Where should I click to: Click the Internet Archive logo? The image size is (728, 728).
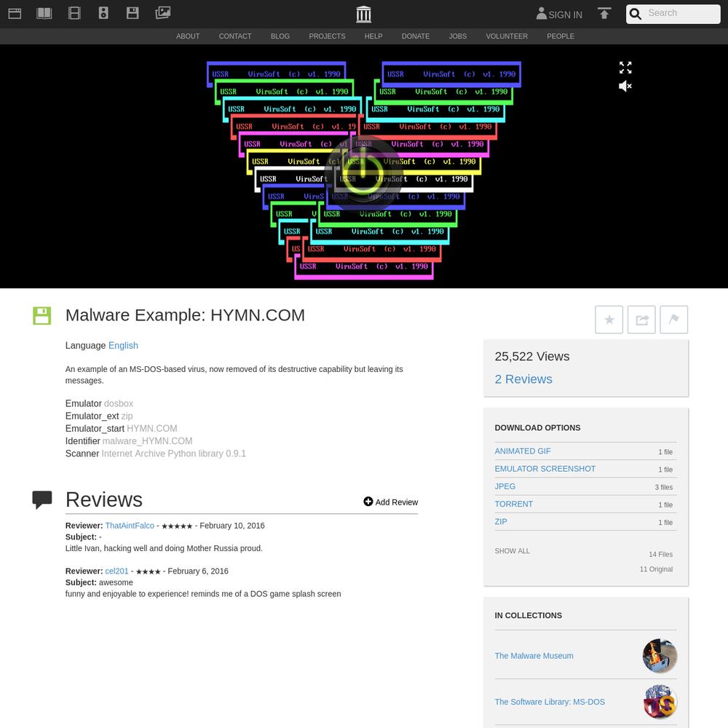pyautogui.click(x=363, y=14)
